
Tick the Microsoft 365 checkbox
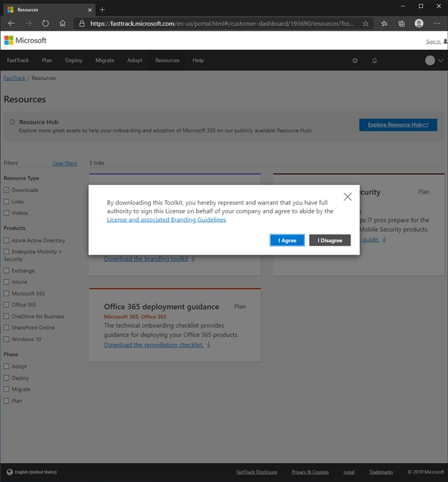7,293
